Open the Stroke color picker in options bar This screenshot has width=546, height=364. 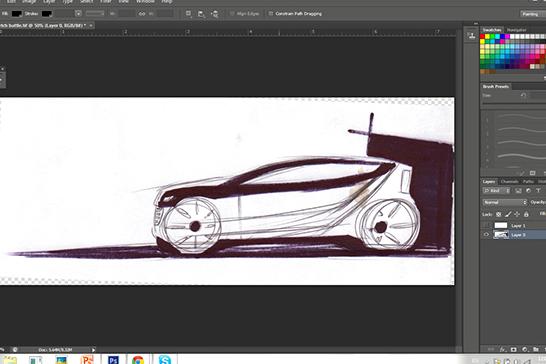(46, 14)
